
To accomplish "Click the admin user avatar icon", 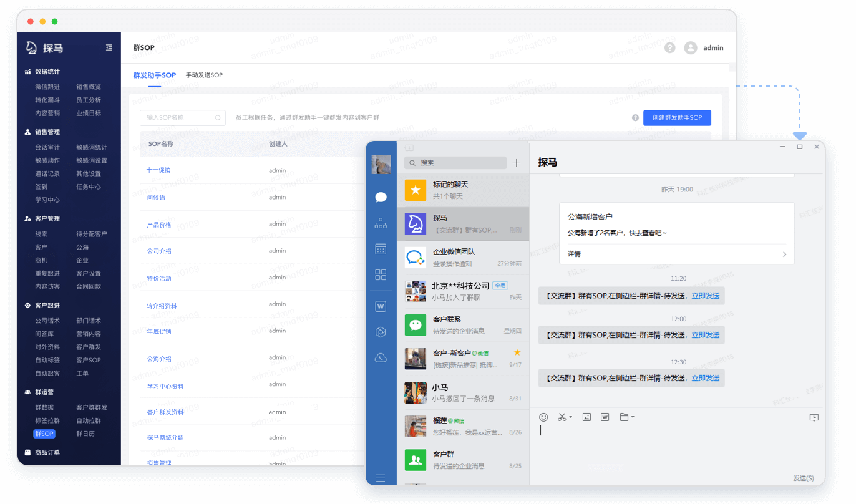I will click(690, 47).
